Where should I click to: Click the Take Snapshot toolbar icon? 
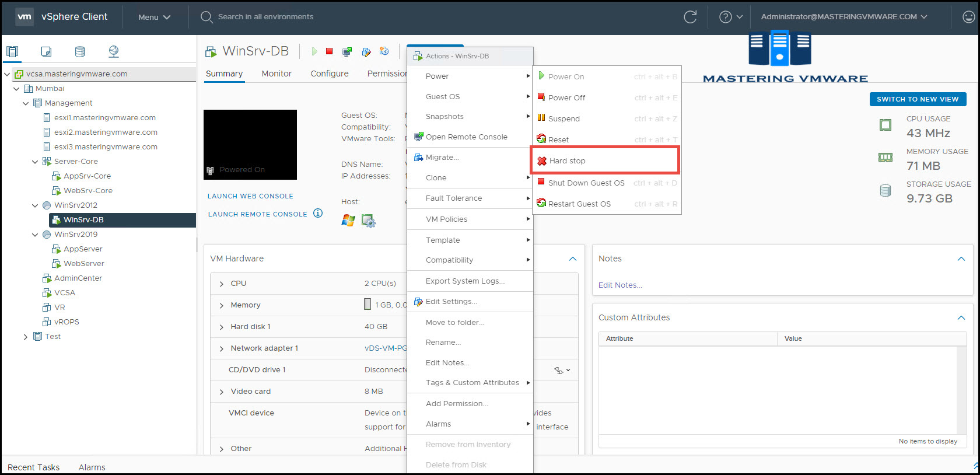[x=384, y=51]
